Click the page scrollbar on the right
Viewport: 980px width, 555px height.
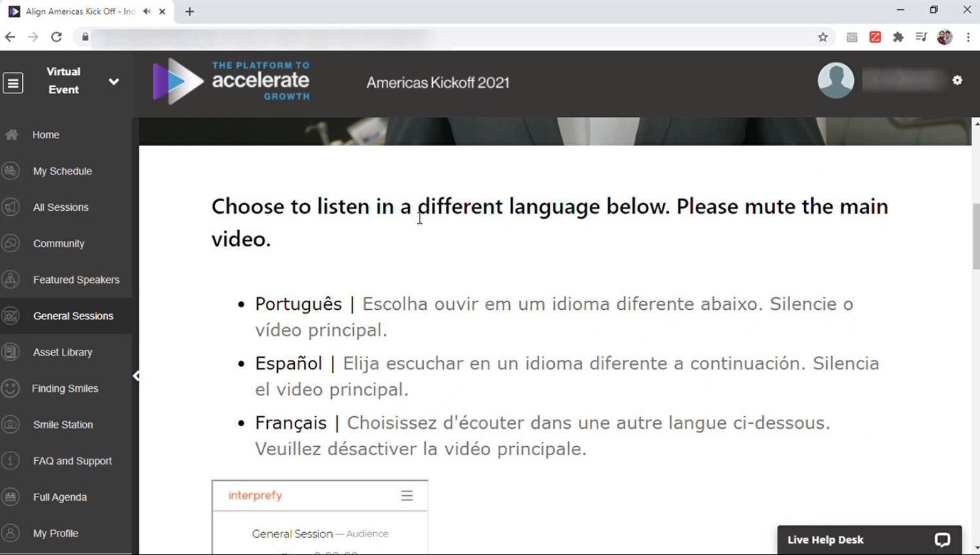coord(974,235)
